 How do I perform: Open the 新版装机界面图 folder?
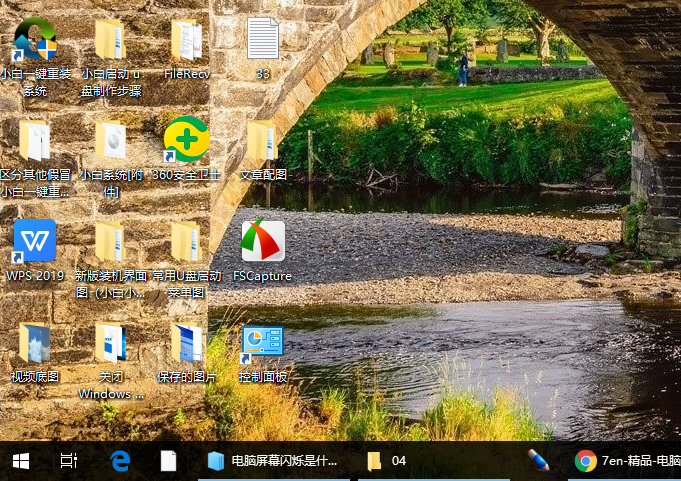(x=110, y=242)
